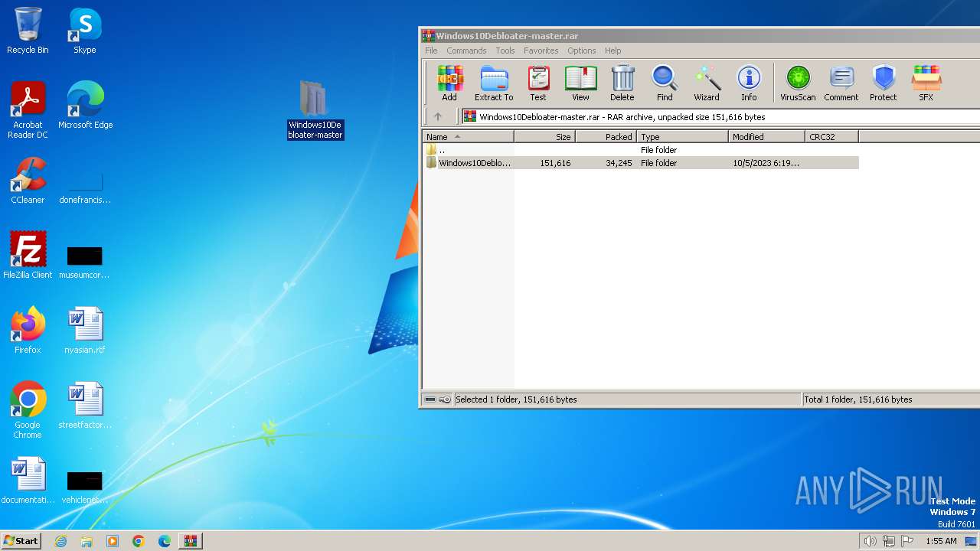The image size is (980, 551).
Task: Click the 1:55 AM system clock
Action: pos(941,541)
